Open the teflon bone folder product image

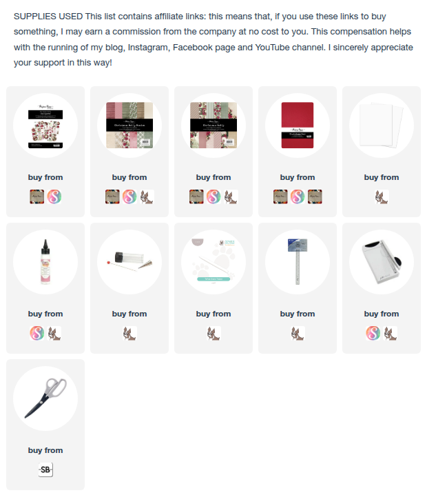pyautogui.click(x=213, y=262)
